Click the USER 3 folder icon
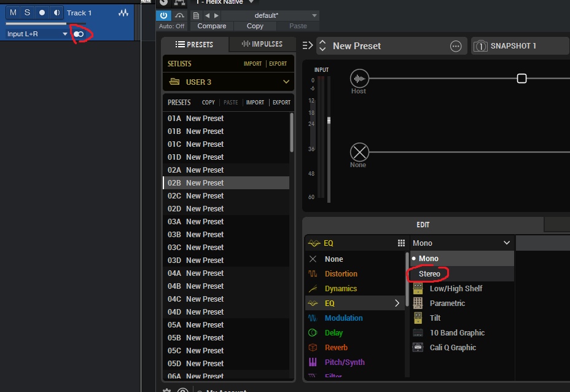The width and height of the screenshot is (570, 392). pyautogui.click(x=174, y=82)
